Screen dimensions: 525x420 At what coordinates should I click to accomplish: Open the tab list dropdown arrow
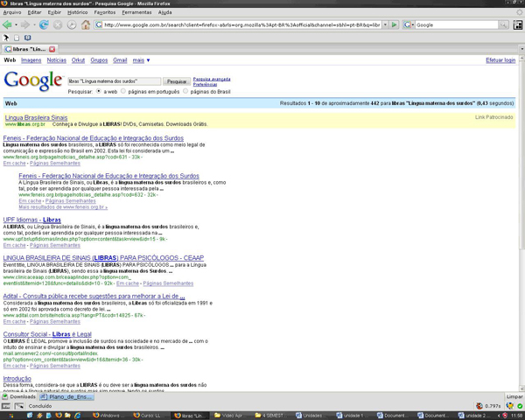[x=521, y=49]
